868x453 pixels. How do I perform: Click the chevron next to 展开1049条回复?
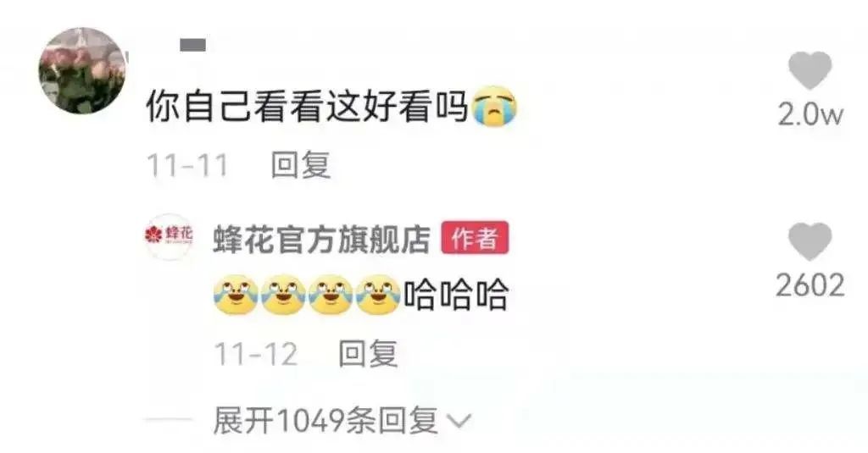click(x=459, y=422)
